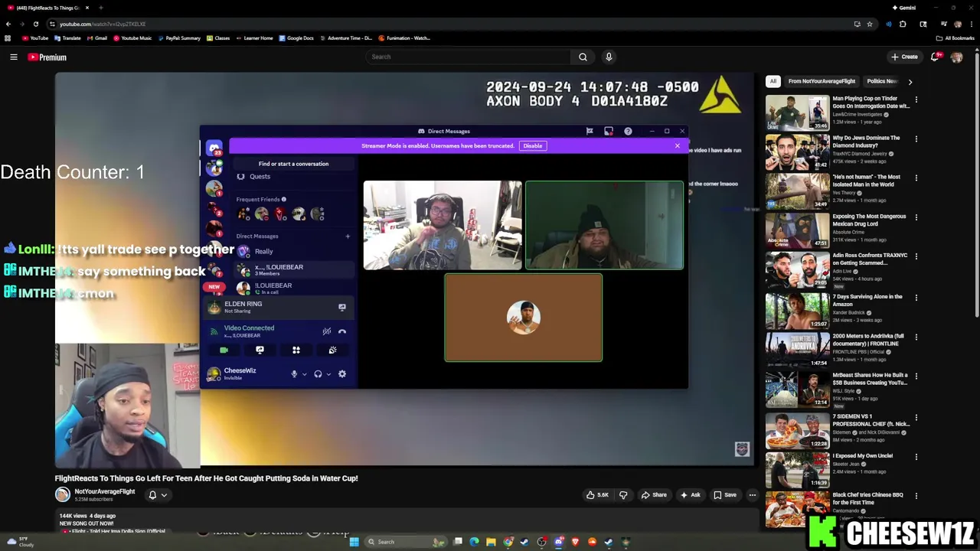
Task: Open options for MrBeast Shares video
Action: (x=916, y=377)
